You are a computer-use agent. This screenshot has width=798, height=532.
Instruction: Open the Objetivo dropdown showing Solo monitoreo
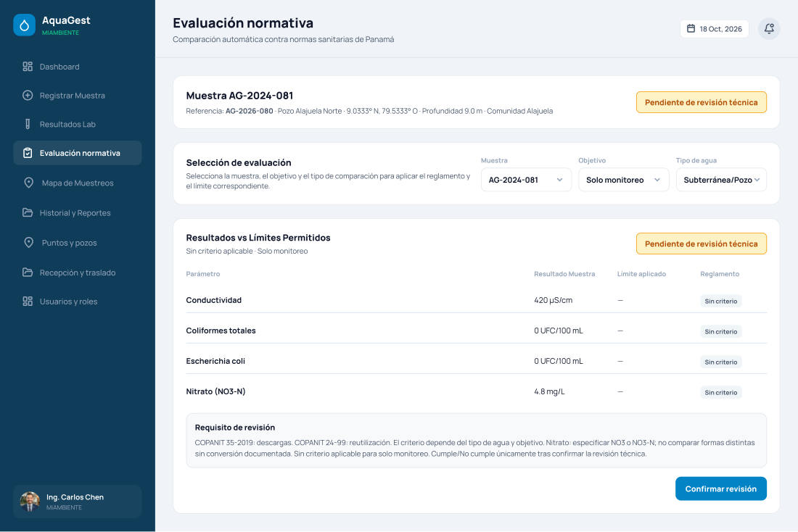(623, 180)
